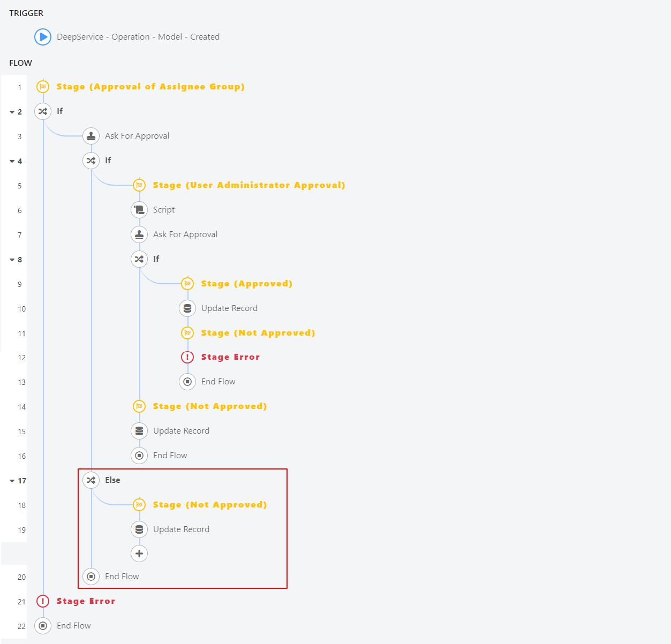Open the Update Record step on row 15

(x=182, y=431)
